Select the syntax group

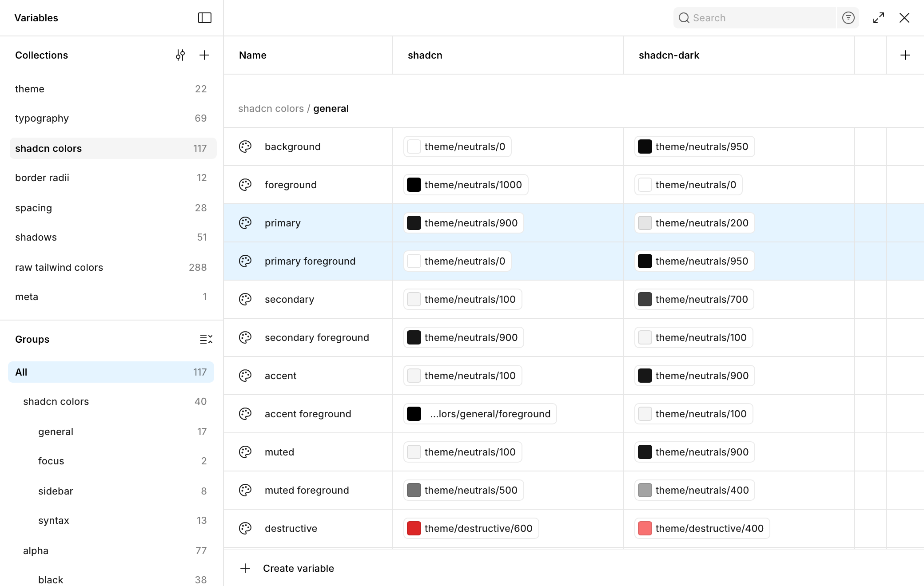tap(111, 520)
